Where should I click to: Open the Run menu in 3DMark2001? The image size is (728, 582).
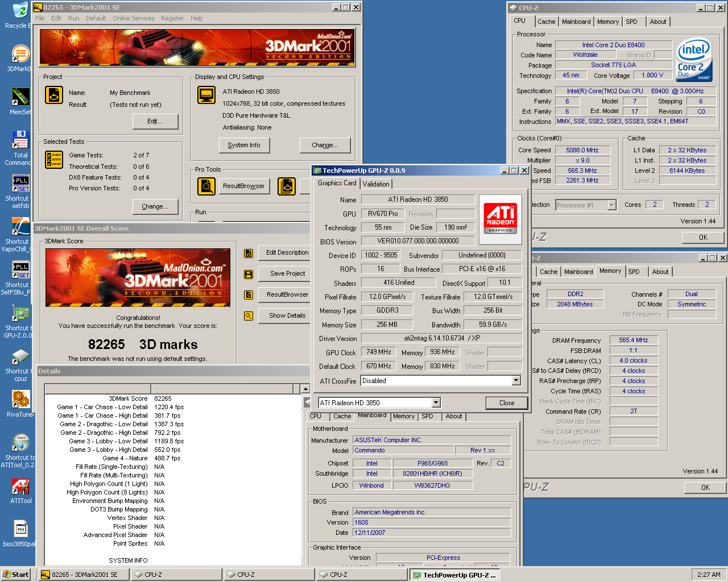(x=74, y=18)
